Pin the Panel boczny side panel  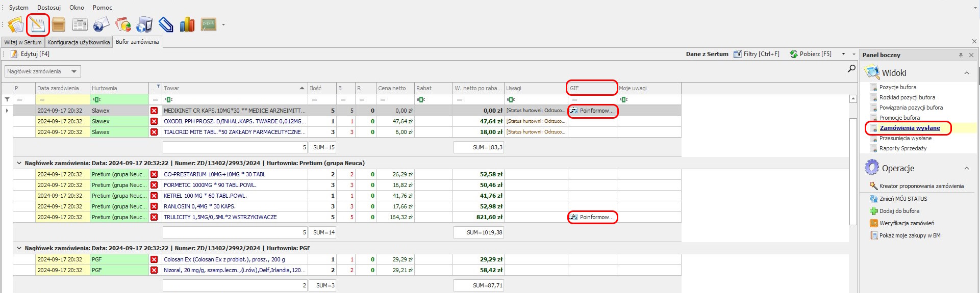(961, 55)
